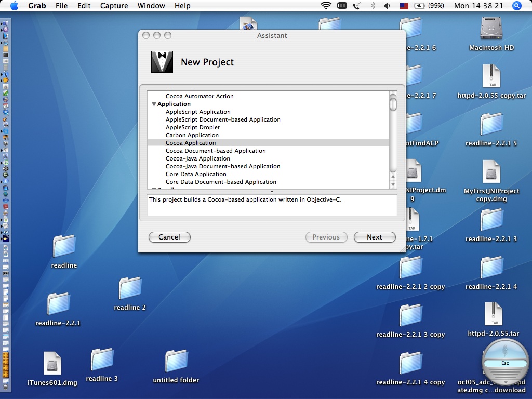The image size is (532, 399).
Task: Select Cocoa Application template row
Action: [269, 143]
